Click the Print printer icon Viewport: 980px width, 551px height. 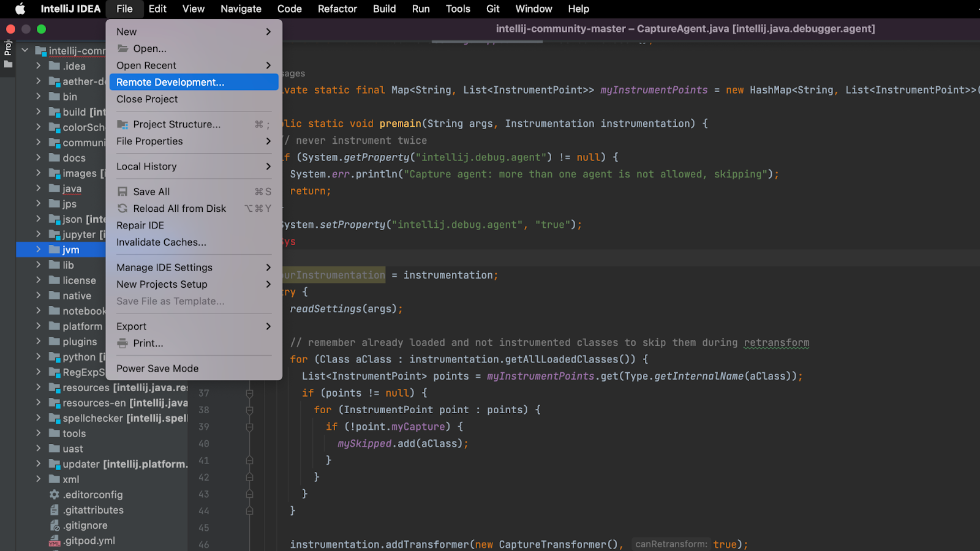123,343
